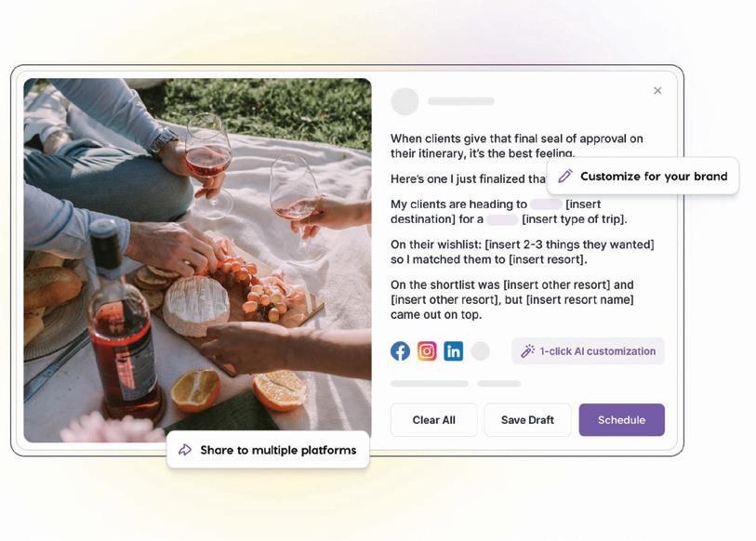This screenshot has width=756, height=541.
Task: Click the profile name placeholder bar
Action: coord(461,101)
